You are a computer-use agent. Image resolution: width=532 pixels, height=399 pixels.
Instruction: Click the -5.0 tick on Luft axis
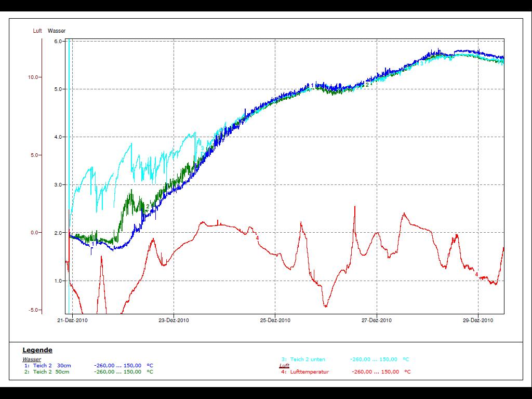34,310
